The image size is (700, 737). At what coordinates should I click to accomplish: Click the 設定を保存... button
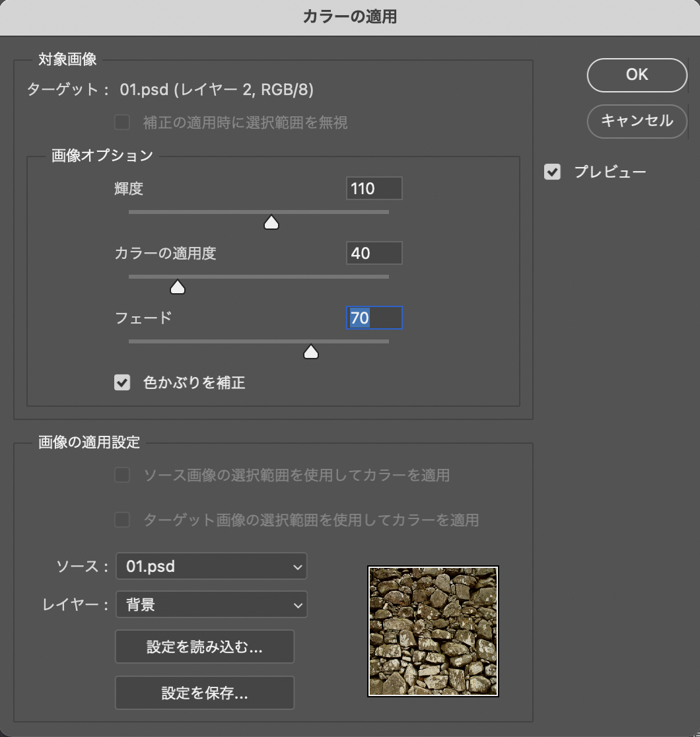coord(205,693)
